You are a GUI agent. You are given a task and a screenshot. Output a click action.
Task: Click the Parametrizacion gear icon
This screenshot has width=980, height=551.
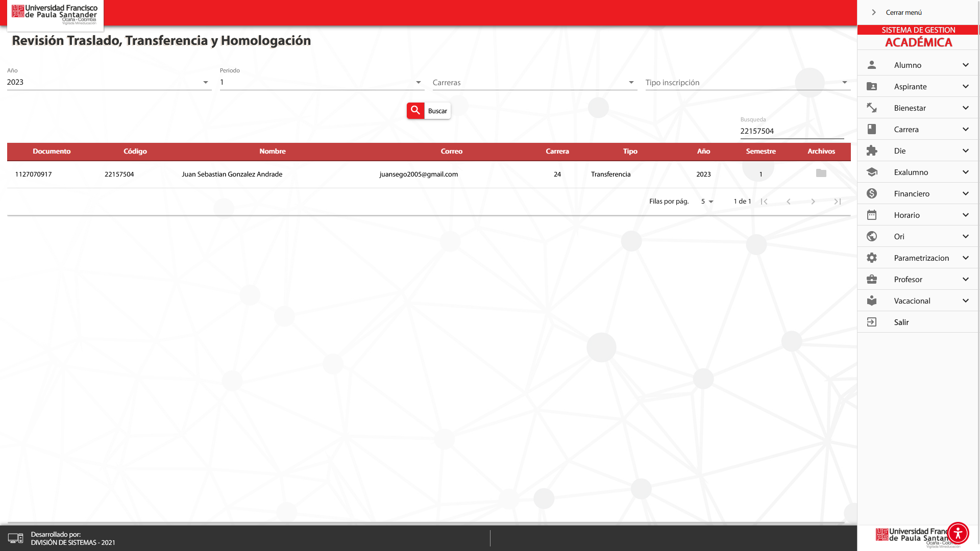pyautogui.click(x=872, y=258)
